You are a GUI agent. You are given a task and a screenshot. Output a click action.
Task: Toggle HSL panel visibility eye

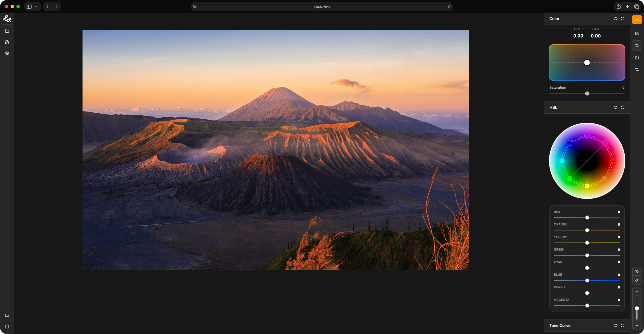(615, 107)
